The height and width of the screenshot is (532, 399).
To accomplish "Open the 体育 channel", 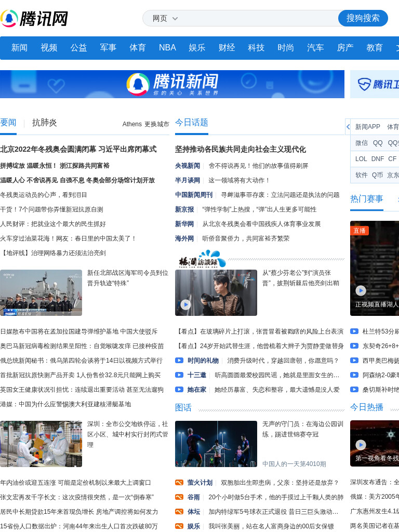I will pyautogui.click(x=138, y=47).
